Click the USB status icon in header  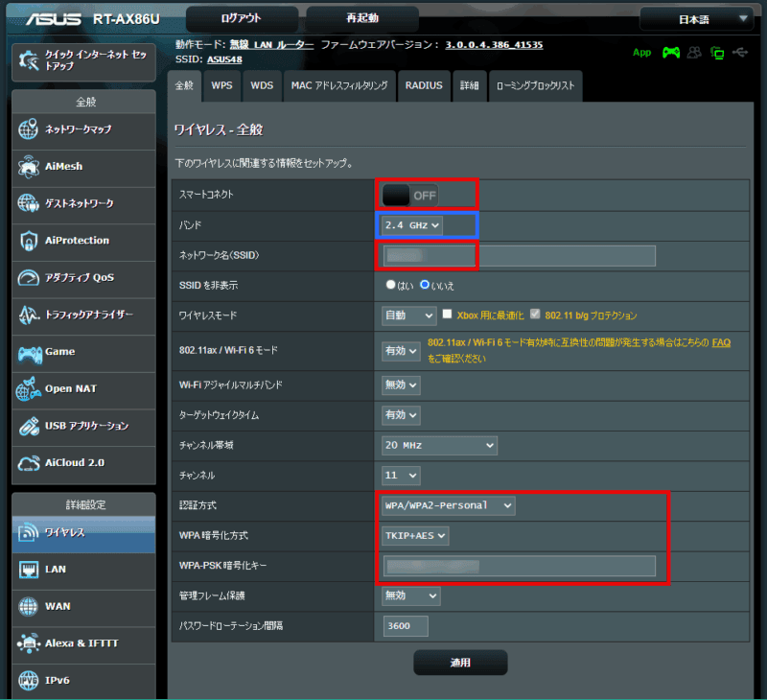(739, 53)
